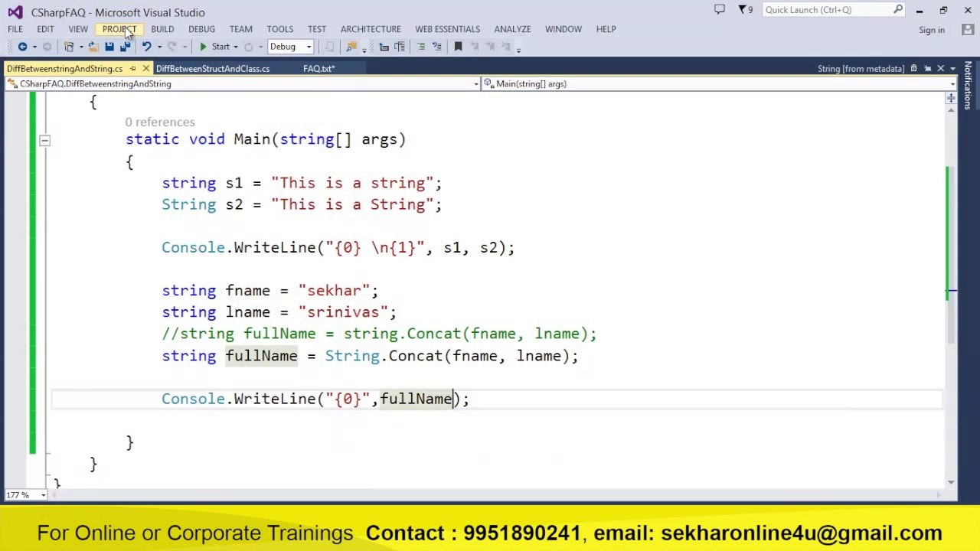Click the New Project toolbar icon

[x=69, y=47]
